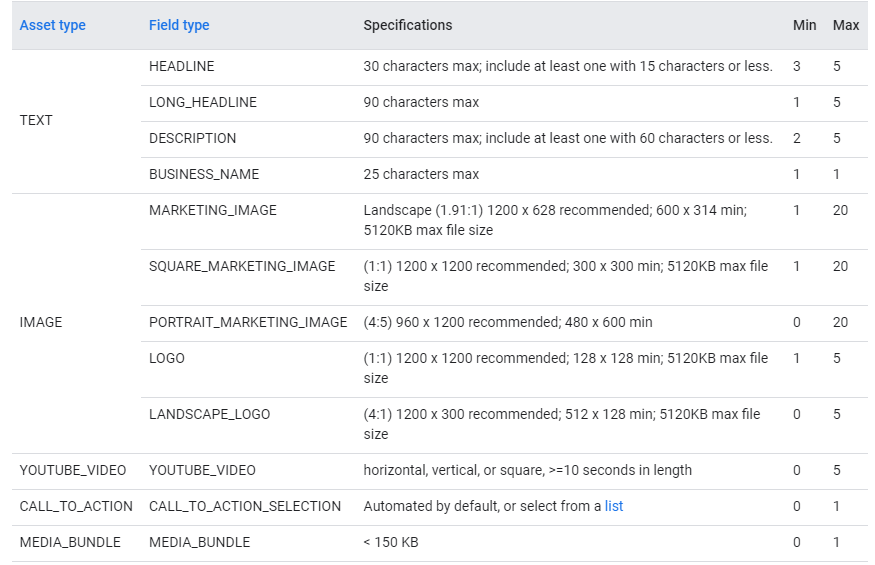Click 'MEDIA_BUNDLE' in the Asset type column
The image size is (875, 565).
(70, 542)
